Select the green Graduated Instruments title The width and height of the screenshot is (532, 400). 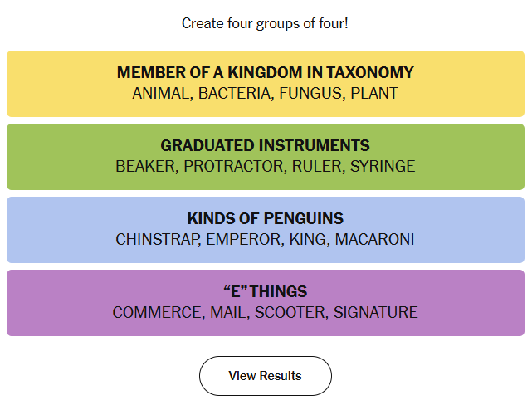(x=266, y=145)
